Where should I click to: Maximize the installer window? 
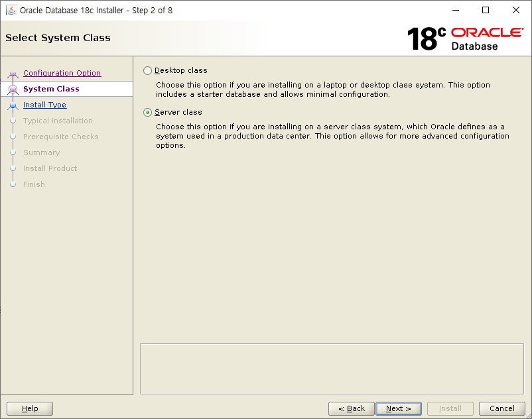point(486,10)
